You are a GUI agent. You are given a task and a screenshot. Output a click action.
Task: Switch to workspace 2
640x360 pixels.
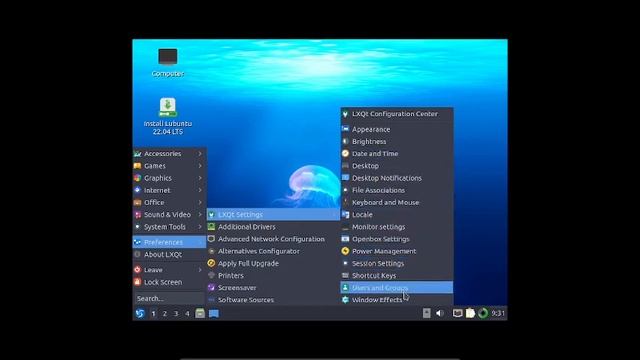pyautogui.click(x=165, y=313)
